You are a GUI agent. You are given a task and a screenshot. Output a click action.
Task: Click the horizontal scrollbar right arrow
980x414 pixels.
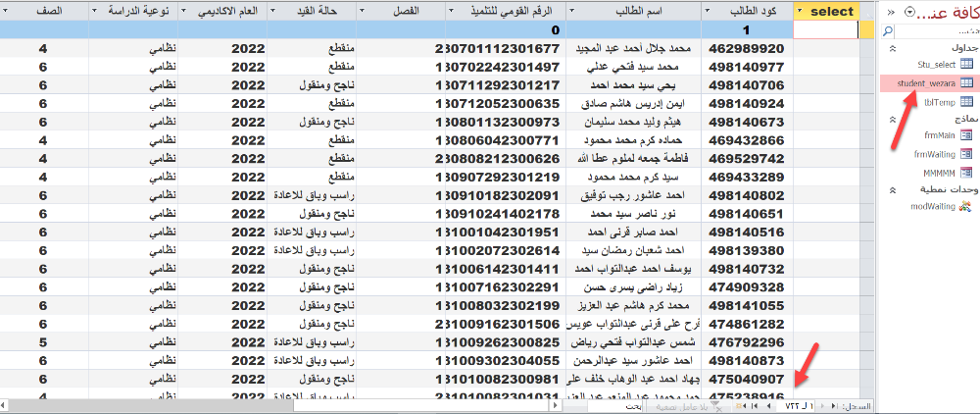tap(555, 406)
